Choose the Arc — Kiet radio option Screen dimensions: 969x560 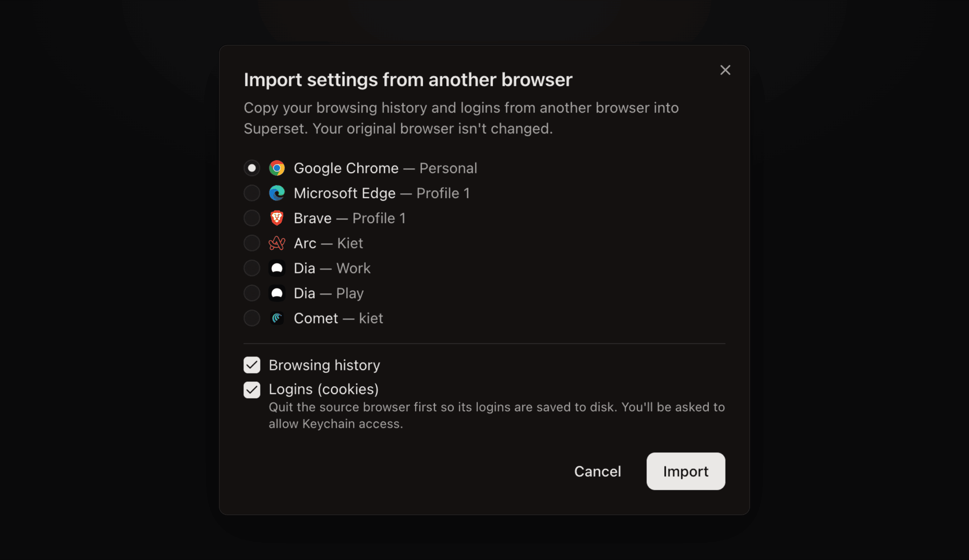252,243
